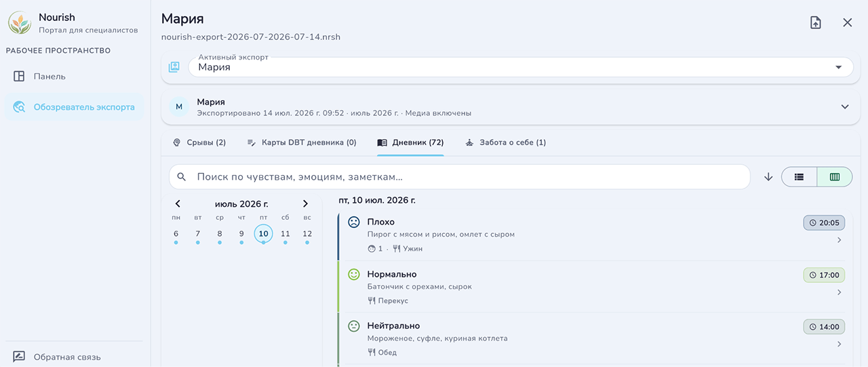
Task: Click the DBT diary cards tab icon
Action: pyautogui.click(x=251, y=142)
